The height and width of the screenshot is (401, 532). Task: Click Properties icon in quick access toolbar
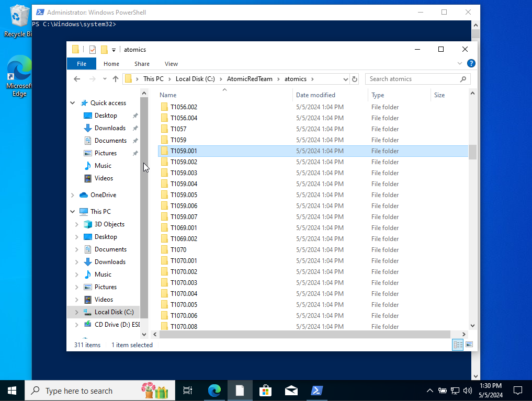coord(93,50)
